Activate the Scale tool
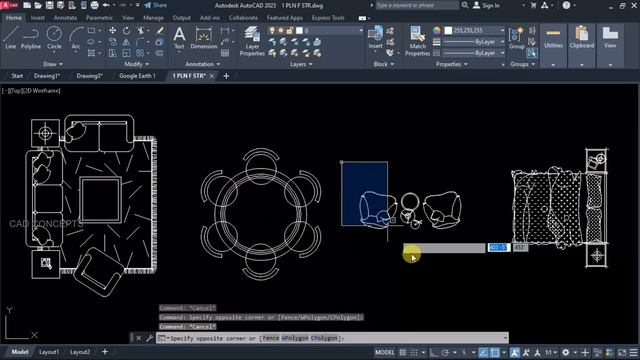The image size is (640, 360). point(127,53)
